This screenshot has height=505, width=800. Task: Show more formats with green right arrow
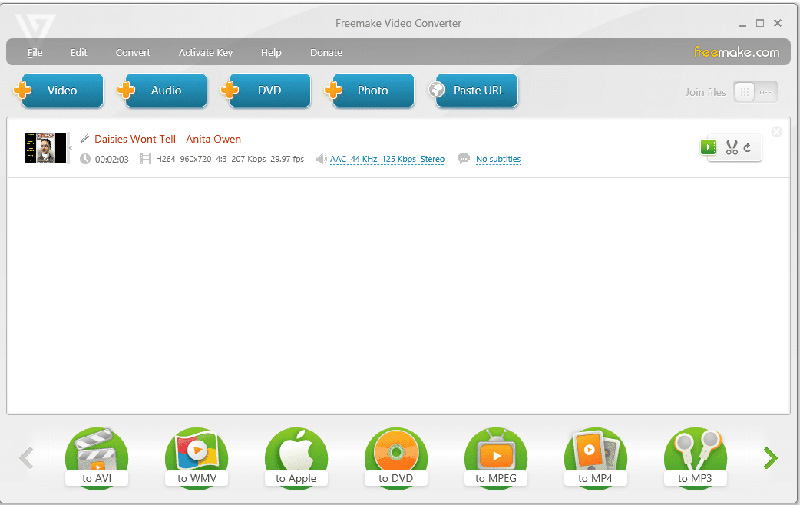(x=770, y=458)
